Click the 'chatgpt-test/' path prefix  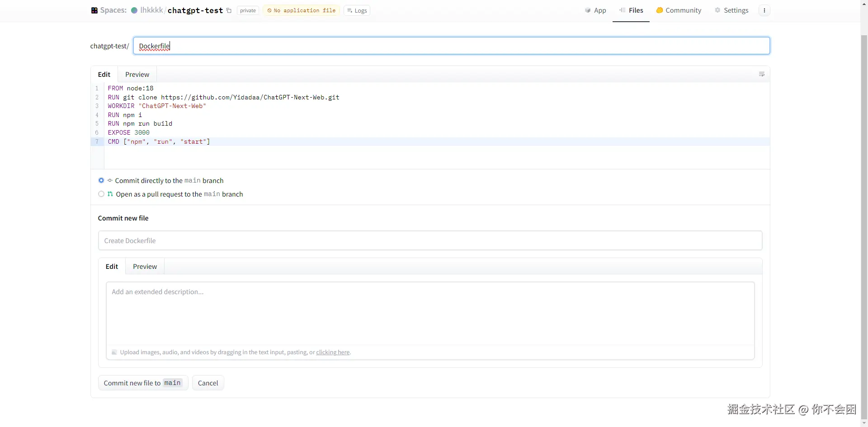point(109,46)
